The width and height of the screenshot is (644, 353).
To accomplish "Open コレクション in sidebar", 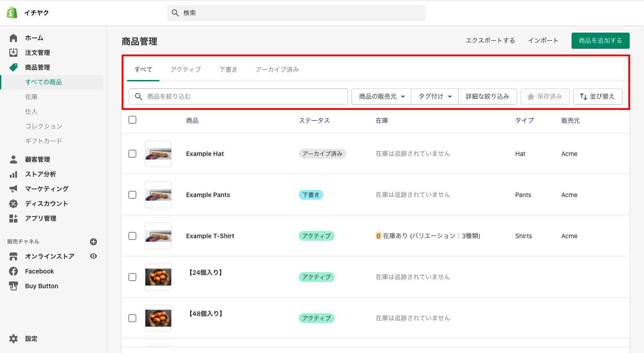I will click(x=44, y=126).
